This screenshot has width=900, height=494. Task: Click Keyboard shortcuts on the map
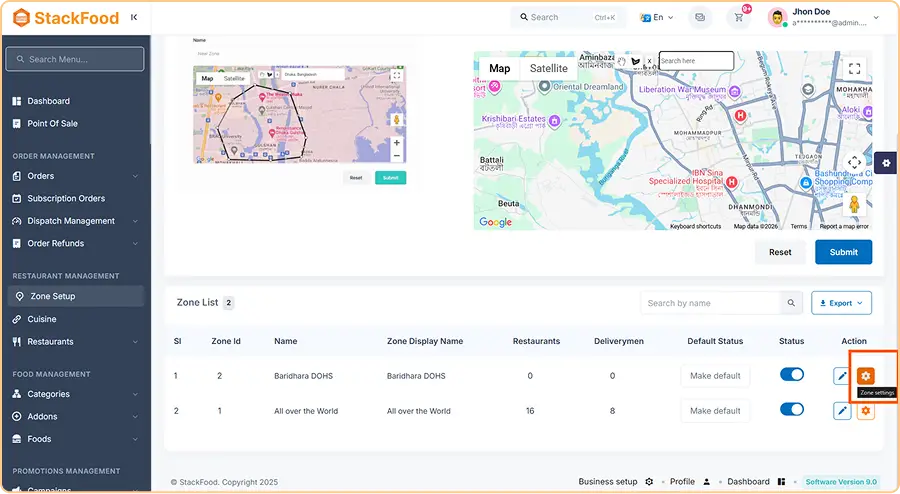click(x=695, y=227)
